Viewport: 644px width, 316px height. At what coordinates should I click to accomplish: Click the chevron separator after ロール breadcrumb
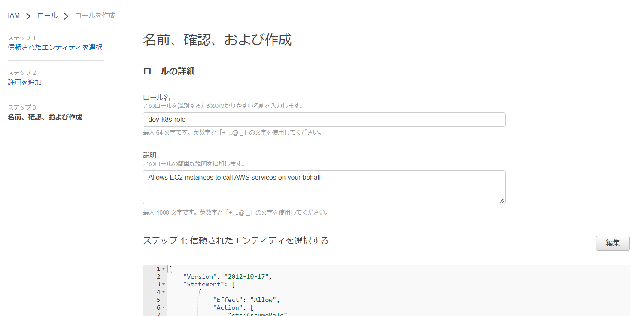(66, 16)
